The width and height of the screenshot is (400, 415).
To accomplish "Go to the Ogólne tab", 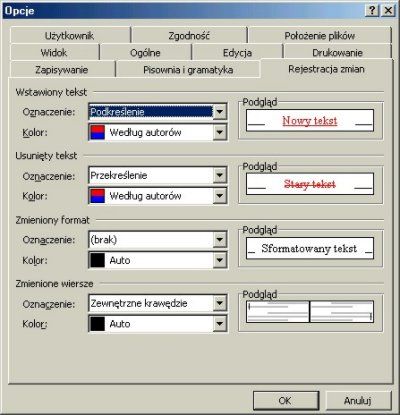I will click(145, 52).
